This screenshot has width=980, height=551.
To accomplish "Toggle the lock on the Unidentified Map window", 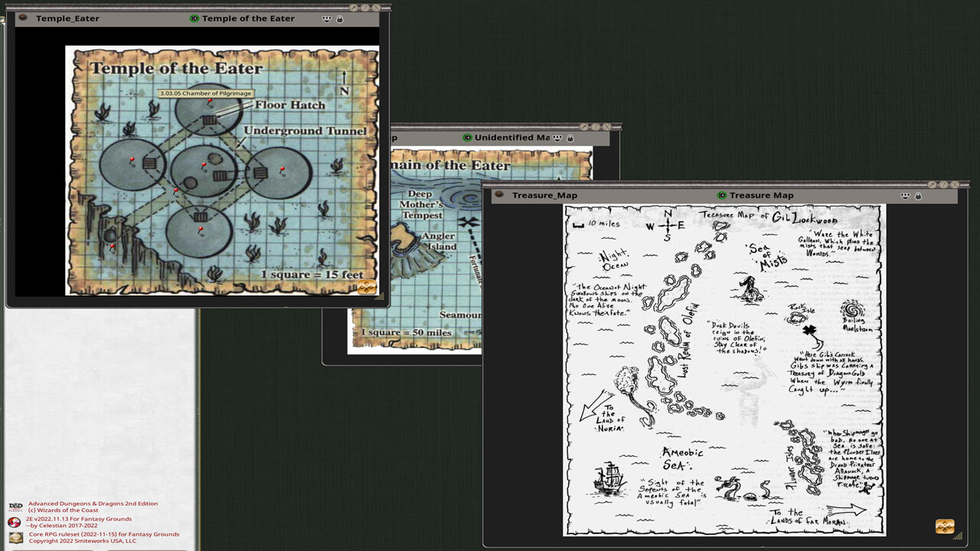I will tap(570, 138).
